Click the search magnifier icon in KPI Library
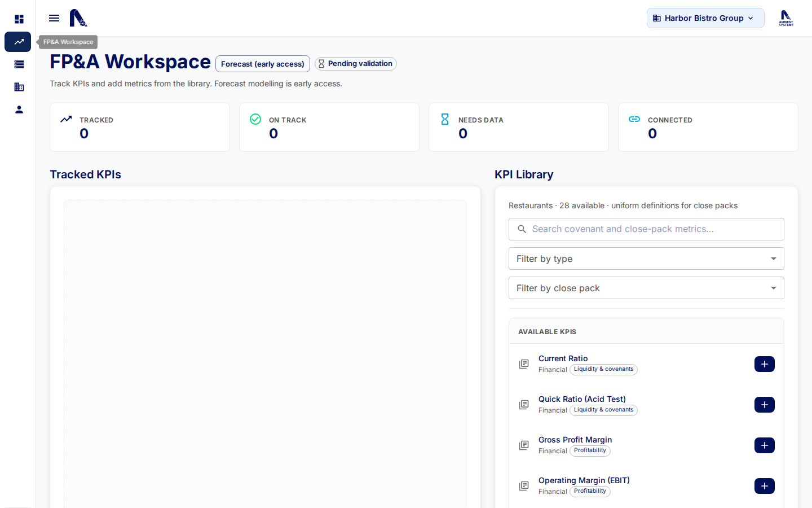The image size is (812, 508). tap(522, 229)
